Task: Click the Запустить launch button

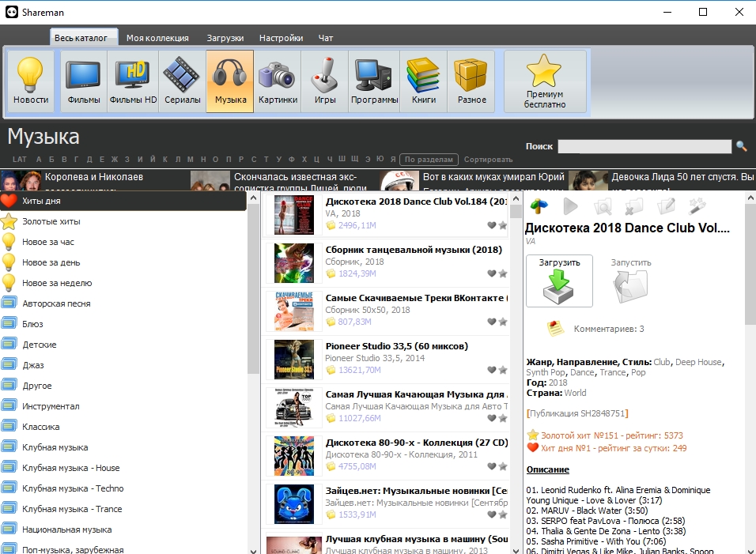Action: [630, 281]
